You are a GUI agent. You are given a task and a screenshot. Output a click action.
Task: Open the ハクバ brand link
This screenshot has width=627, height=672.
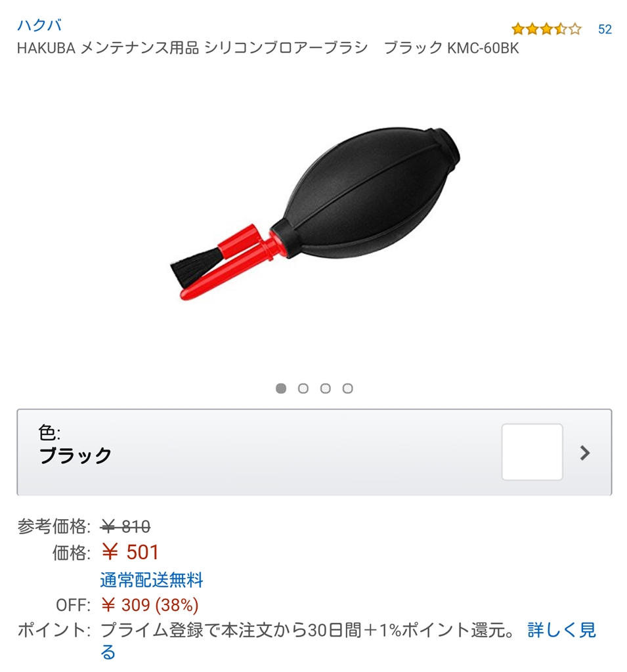[x=39, y=26]
